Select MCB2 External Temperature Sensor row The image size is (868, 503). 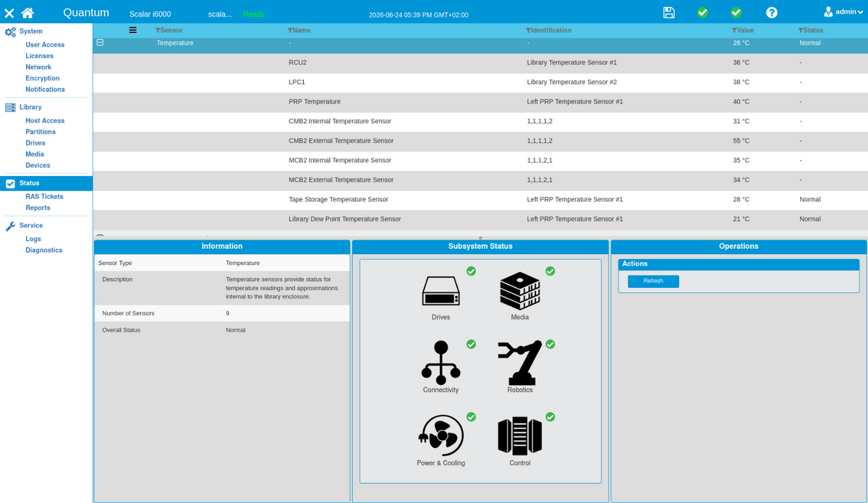[x=480, y=180]
